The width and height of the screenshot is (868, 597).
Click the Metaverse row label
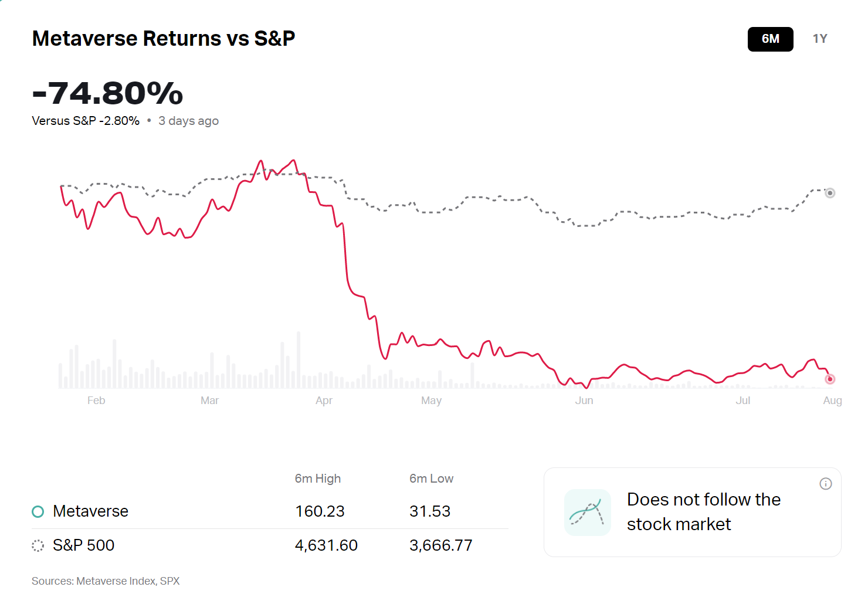pyautogui.click(x=90, y=511)
